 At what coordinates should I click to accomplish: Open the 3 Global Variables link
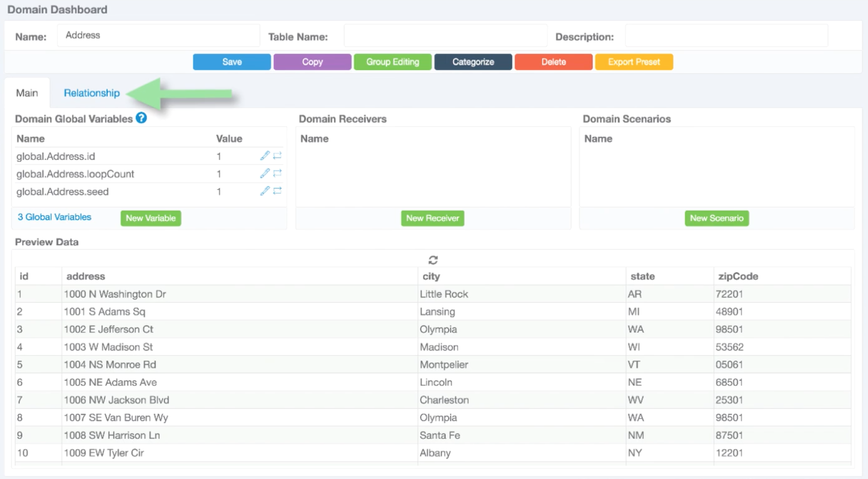[x=55, y=217]
